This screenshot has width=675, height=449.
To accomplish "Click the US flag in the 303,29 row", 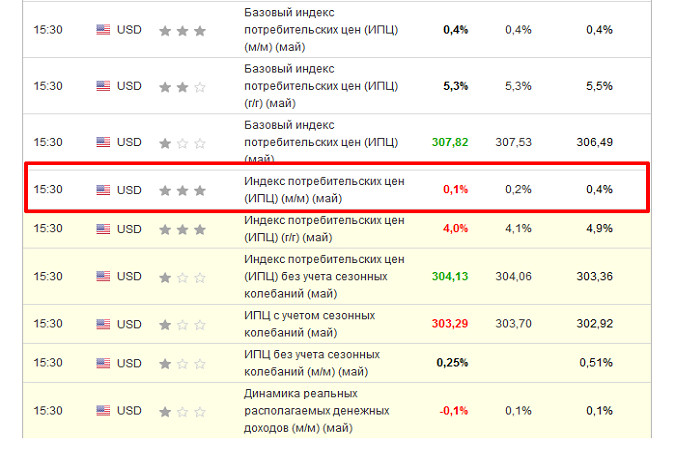I will click(103, 323).
